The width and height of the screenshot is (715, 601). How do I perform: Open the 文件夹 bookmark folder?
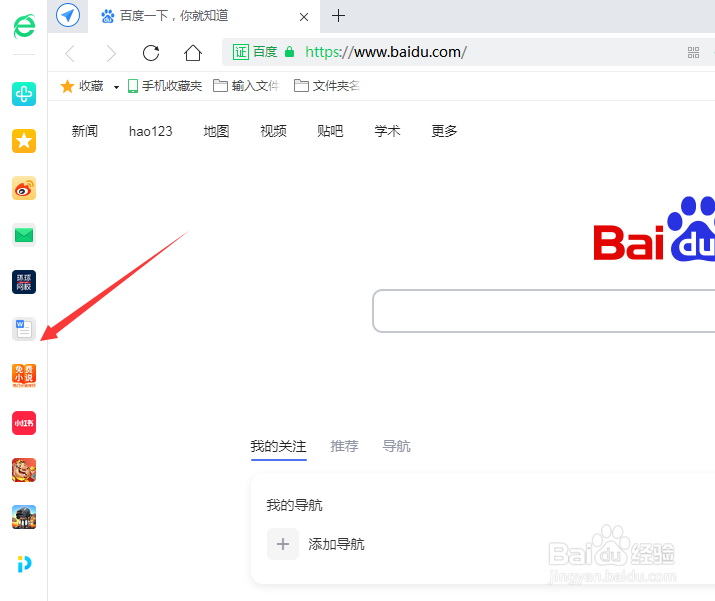point(326,86)
